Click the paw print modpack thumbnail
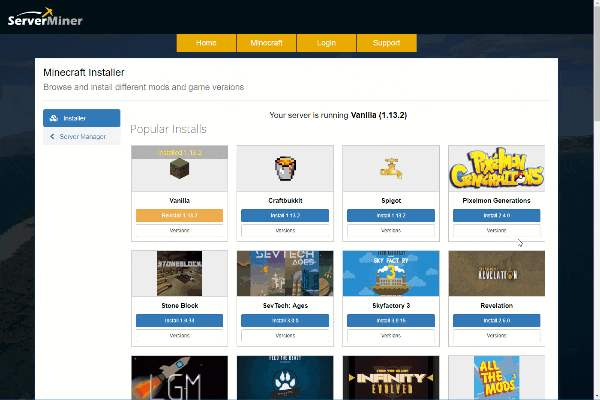 pyautogui.click(x=285, y=378)
